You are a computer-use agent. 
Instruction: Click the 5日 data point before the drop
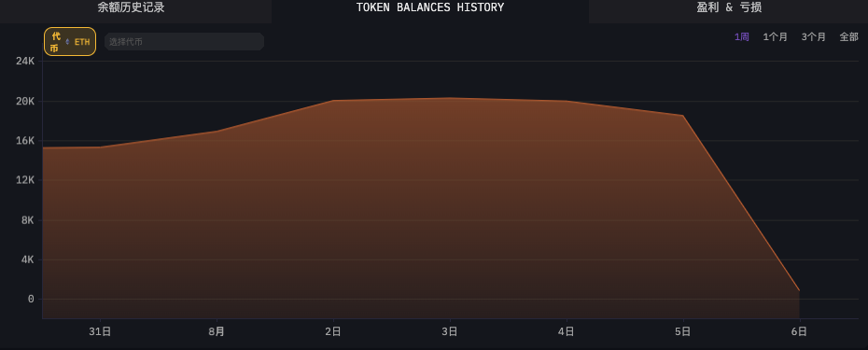point(682,115)
